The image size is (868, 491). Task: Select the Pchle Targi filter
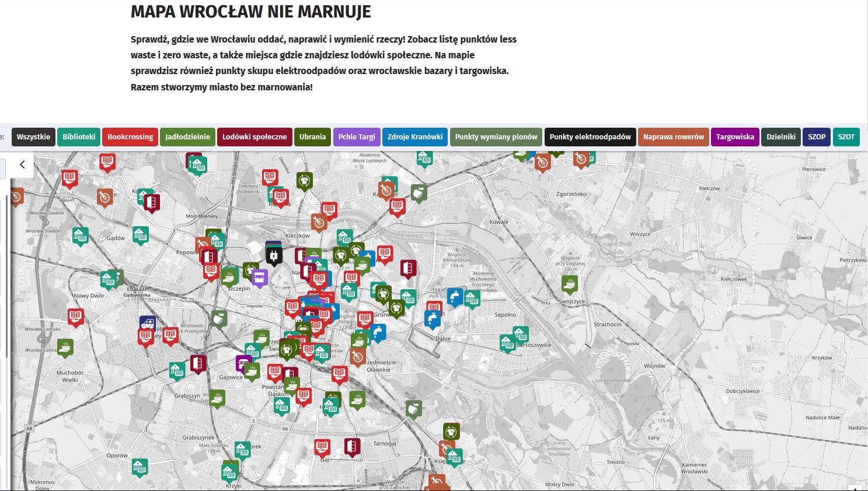click(357, 137)
